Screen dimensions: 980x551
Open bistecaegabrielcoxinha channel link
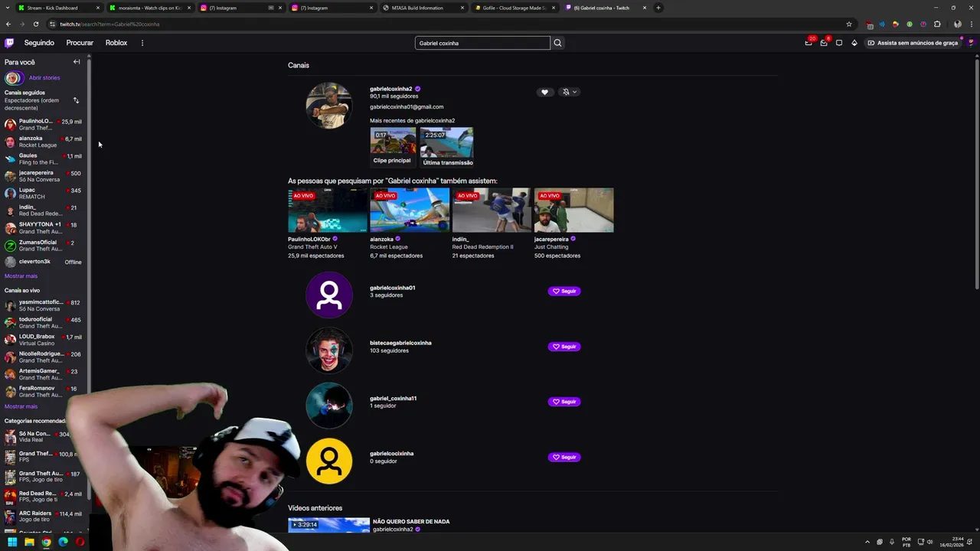[400, 343]
